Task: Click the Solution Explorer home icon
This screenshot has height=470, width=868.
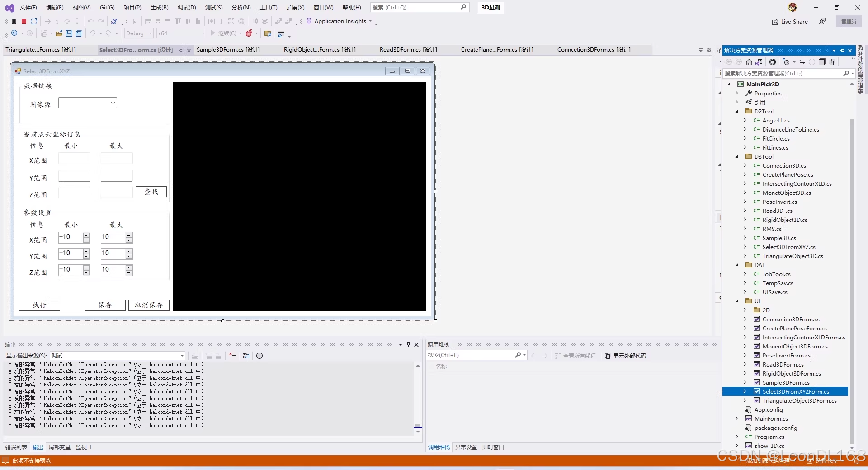Action: tap(749, 62)
